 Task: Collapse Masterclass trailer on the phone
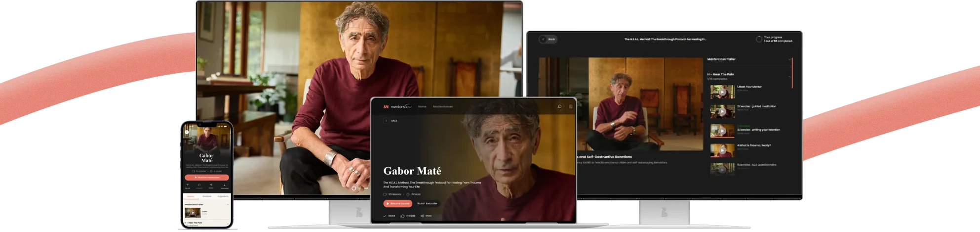228,204
